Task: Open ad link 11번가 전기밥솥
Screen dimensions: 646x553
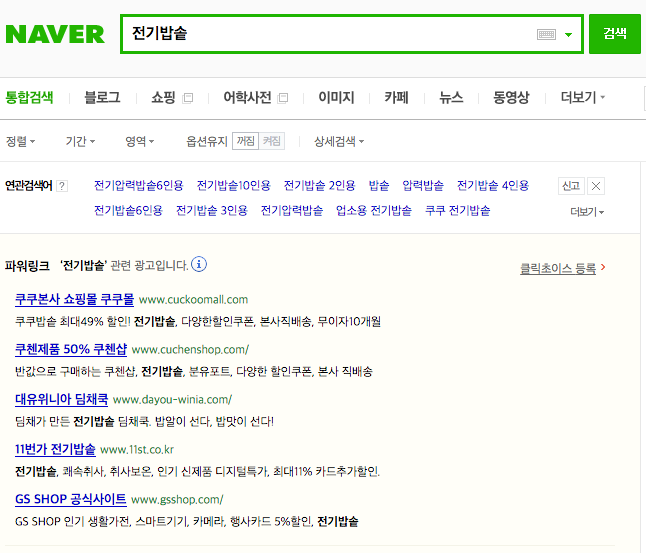Action: click(x=55, y=449)
